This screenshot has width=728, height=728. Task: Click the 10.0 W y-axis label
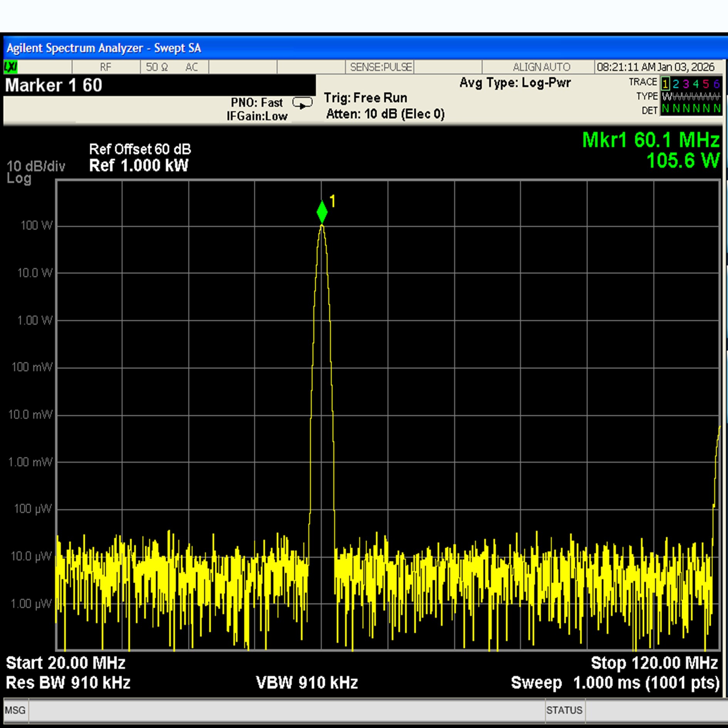tap(35, 273)
